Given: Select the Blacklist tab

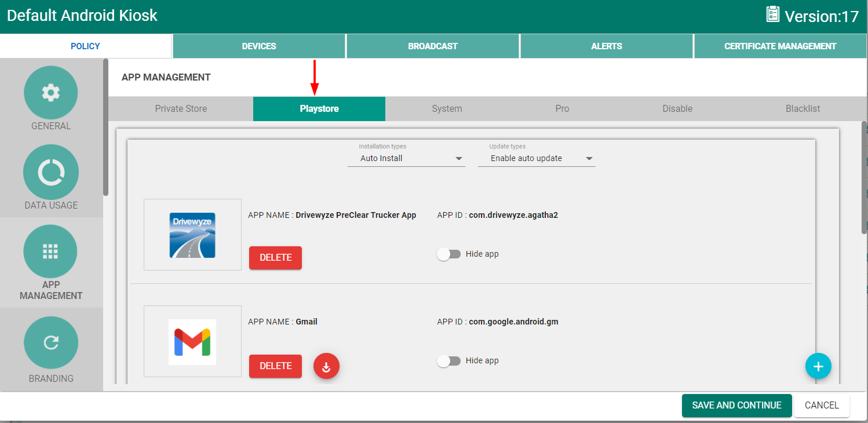Looking at the screenshot, I should pyautogui.click(x=803, y=109).
